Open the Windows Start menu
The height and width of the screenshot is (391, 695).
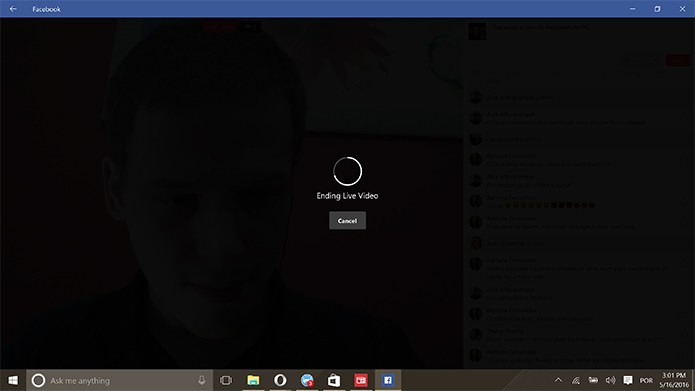coord(13,380)
